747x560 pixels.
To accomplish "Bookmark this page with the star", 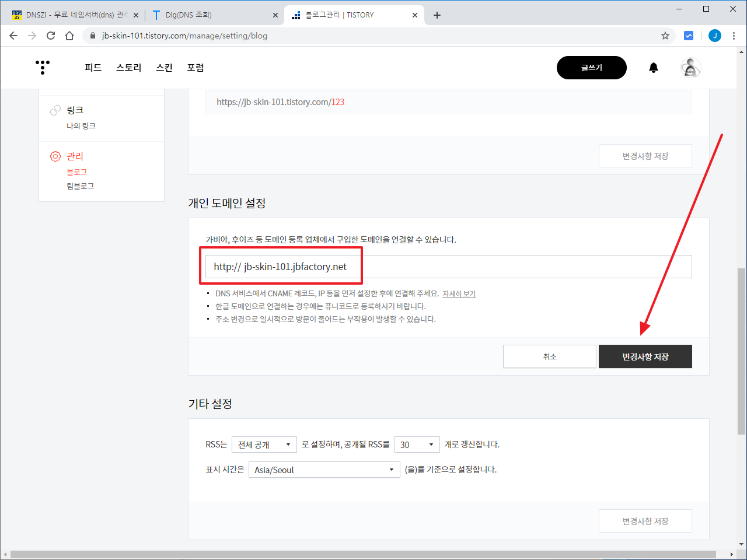I will (x=665, y=36).
